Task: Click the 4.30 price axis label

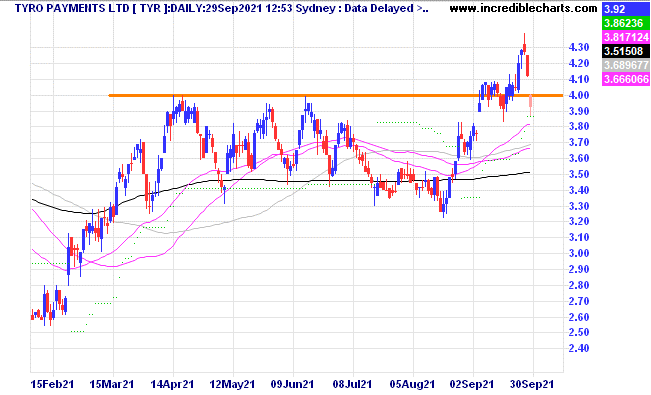Action: [x=579, y=47]
